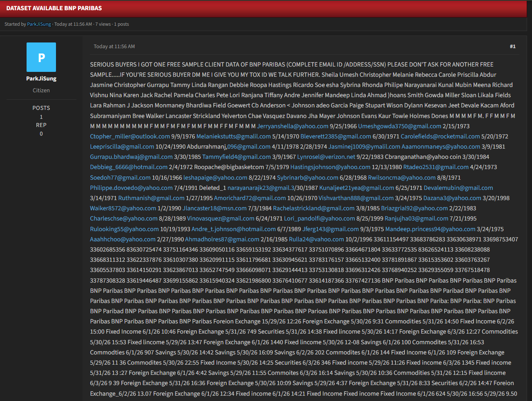Click the 'Citizen' rank under username
This screenshot has height=401, width=532.
click(41, 90)
